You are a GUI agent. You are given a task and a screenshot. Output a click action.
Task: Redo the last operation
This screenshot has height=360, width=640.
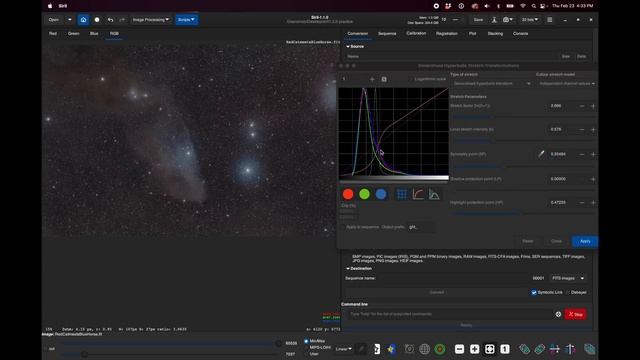point(122,20)
